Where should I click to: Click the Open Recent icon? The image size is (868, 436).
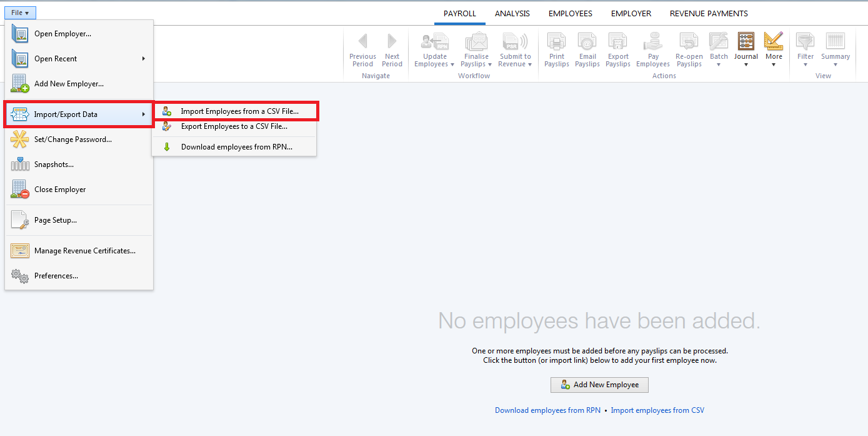pyautogui.click(x=20, y=59)
